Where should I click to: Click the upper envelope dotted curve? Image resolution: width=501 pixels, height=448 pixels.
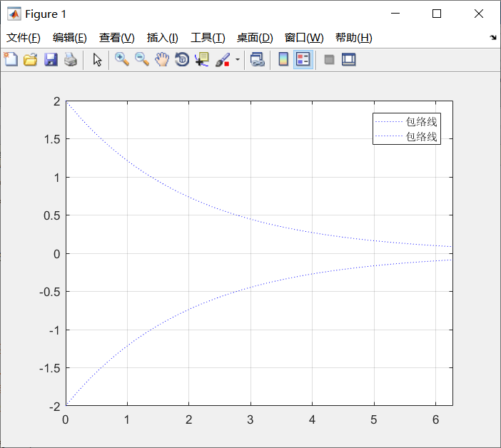(x=189, y=197)
